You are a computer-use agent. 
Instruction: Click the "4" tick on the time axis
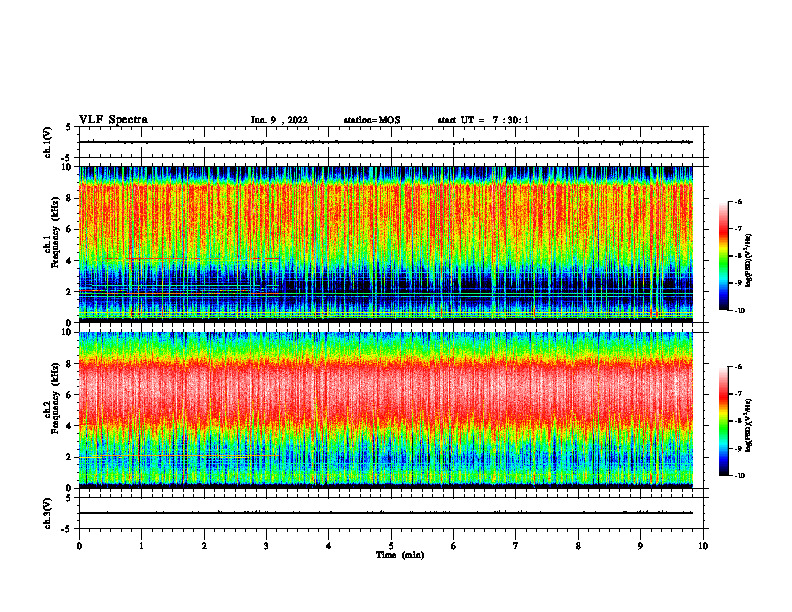tap(329, 546)
